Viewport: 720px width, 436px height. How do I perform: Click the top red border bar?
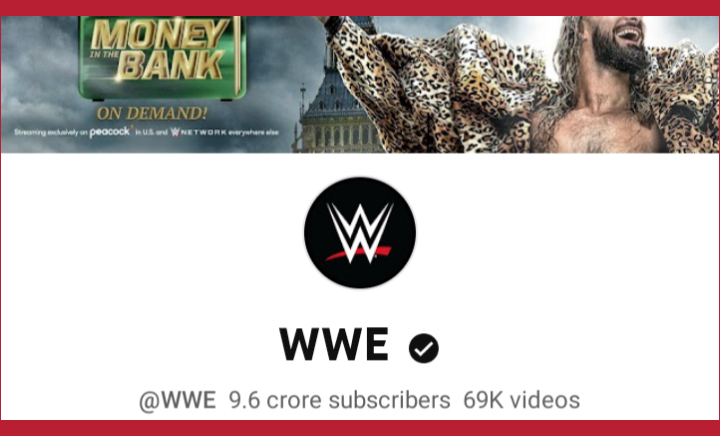pyautogui.click(x=360, y=8)
